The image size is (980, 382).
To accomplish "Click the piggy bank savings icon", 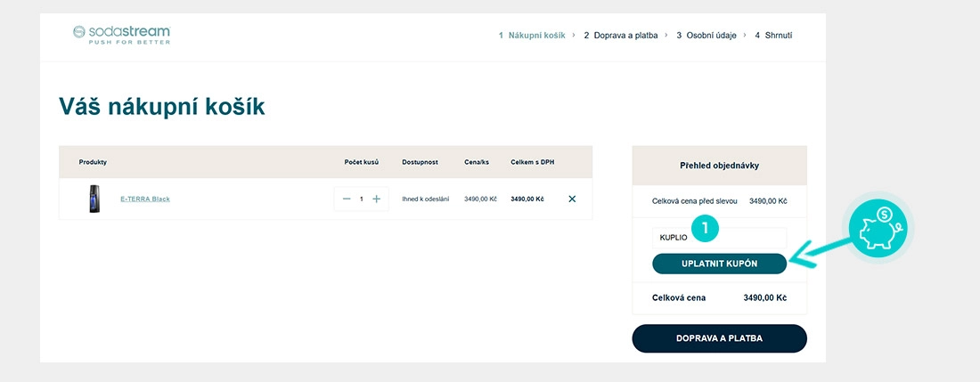I will coord(878,227).
